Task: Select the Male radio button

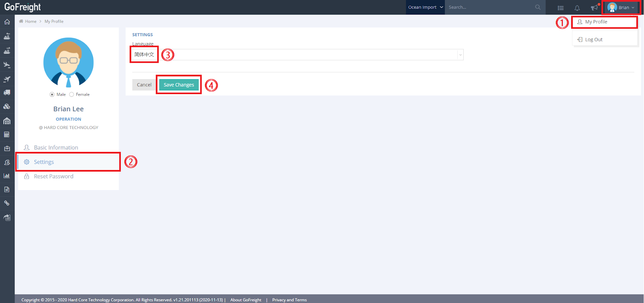Action: click(52, 94)
